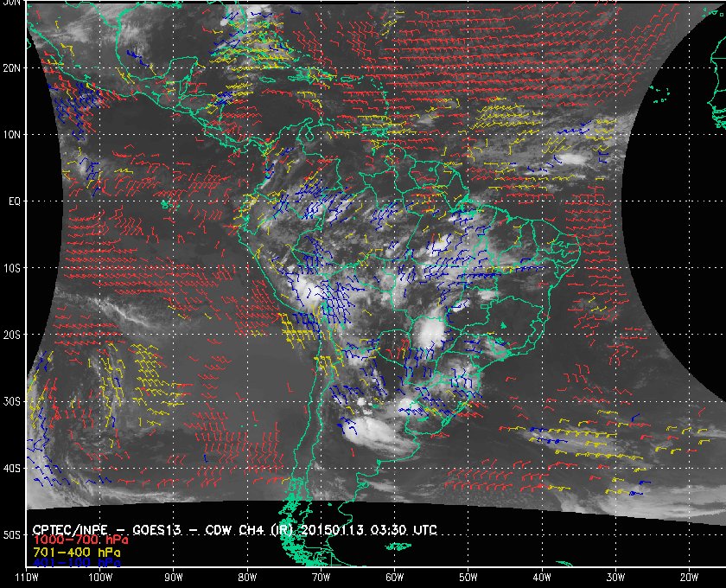Click the 40S latitude label
726x588 pixels.
click(x=11, y=469)
